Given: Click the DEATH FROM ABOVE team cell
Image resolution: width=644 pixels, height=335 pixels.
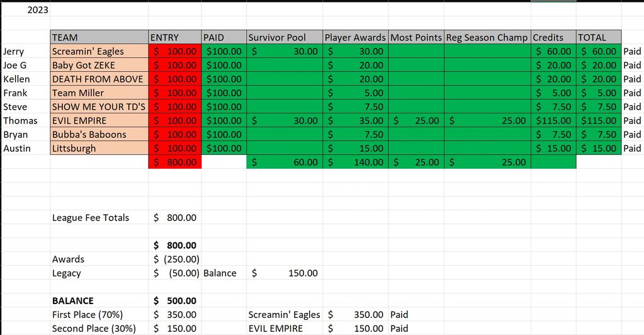Looking at the screenshot, I should pyautogui.click(x=99, y=79).
